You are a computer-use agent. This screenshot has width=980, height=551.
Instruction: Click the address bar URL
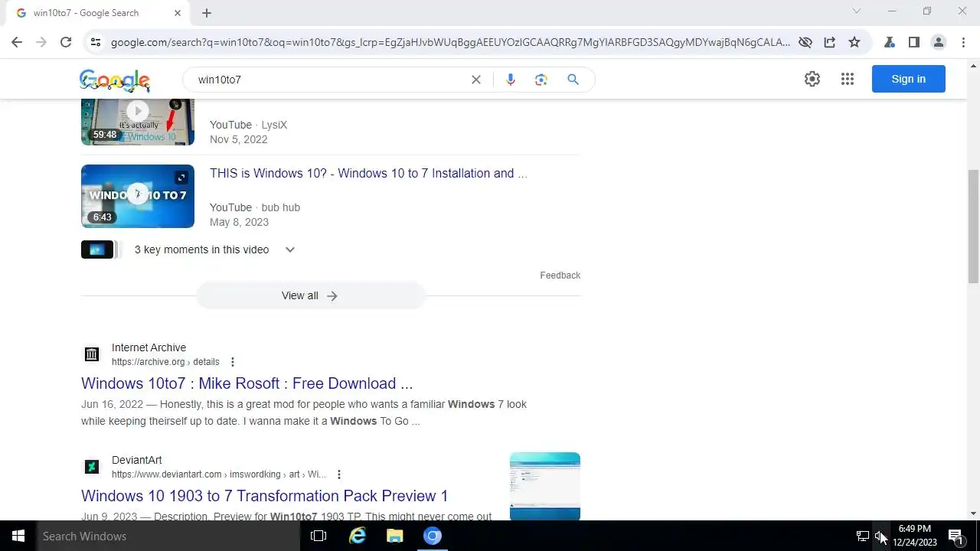450,42
